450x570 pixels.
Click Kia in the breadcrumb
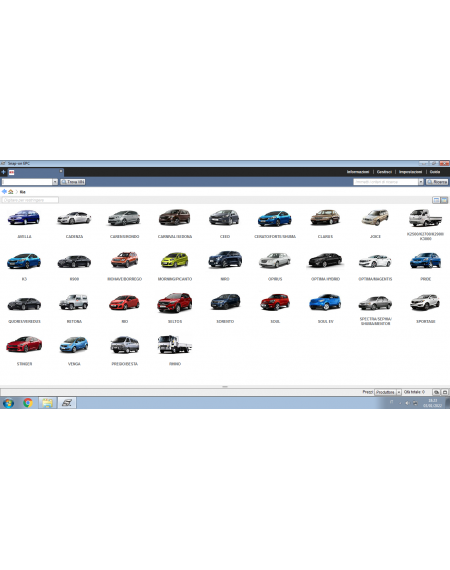click(23, 192)
